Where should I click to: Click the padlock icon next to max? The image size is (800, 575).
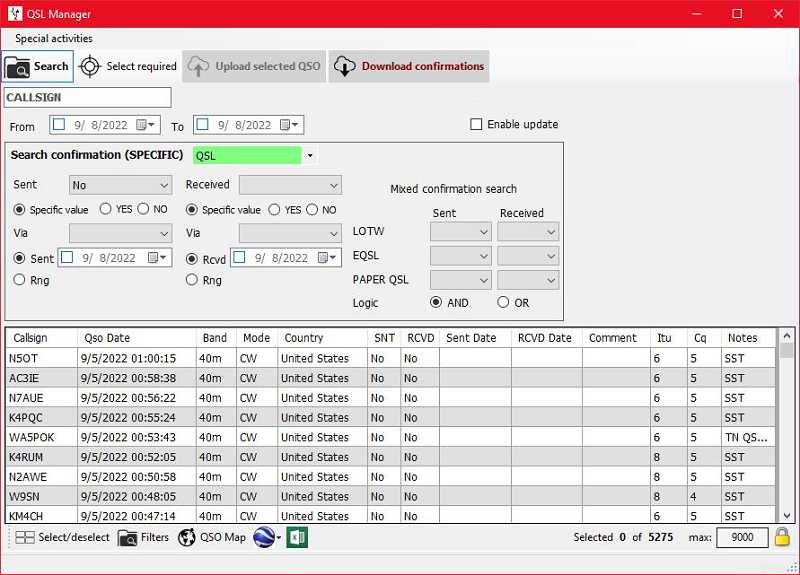(x=782, y=537)
